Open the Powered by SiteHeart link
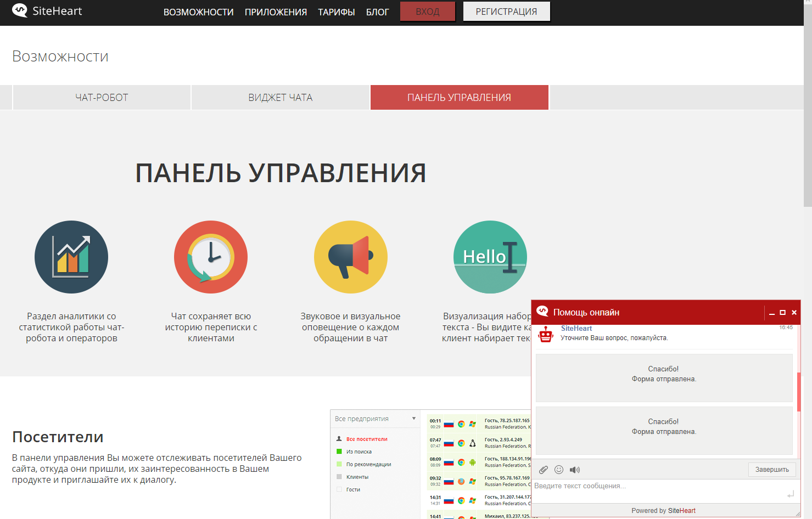This screenshot has width=812, height=519. click(663, 510)
